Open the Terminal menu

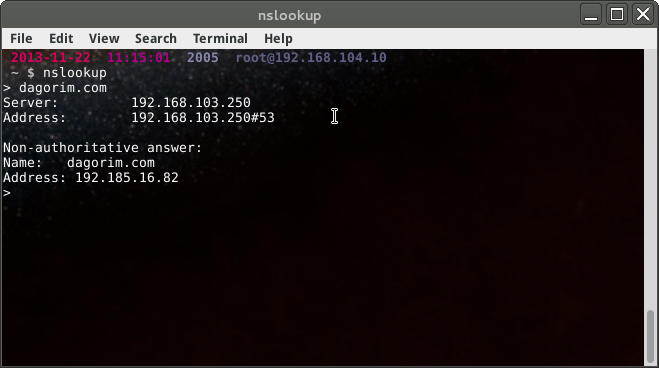click(220, 39)
